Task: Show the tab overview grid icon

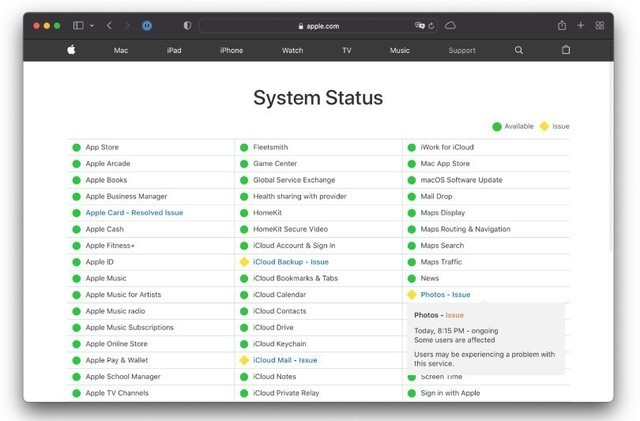Action: click(600, 25)
